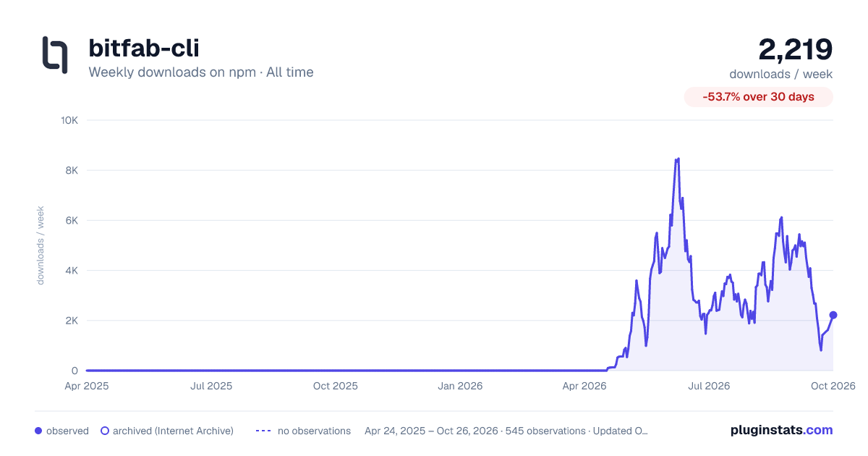Image resolution: width=868 pixels, height=456 pixels.
Task: Click the Oct 2025 x-axis label
Action: pos(336,386)
